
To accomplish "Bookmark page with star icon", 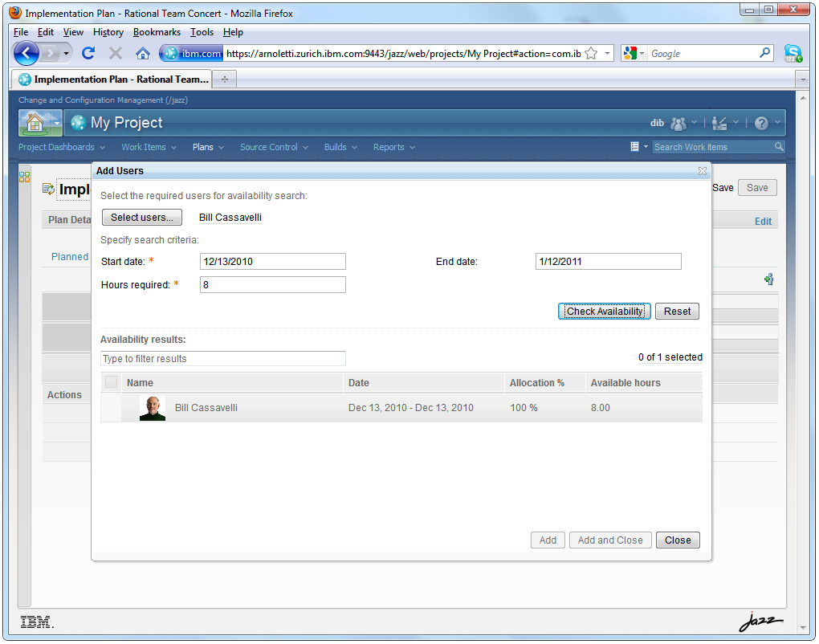I will 591,53.
